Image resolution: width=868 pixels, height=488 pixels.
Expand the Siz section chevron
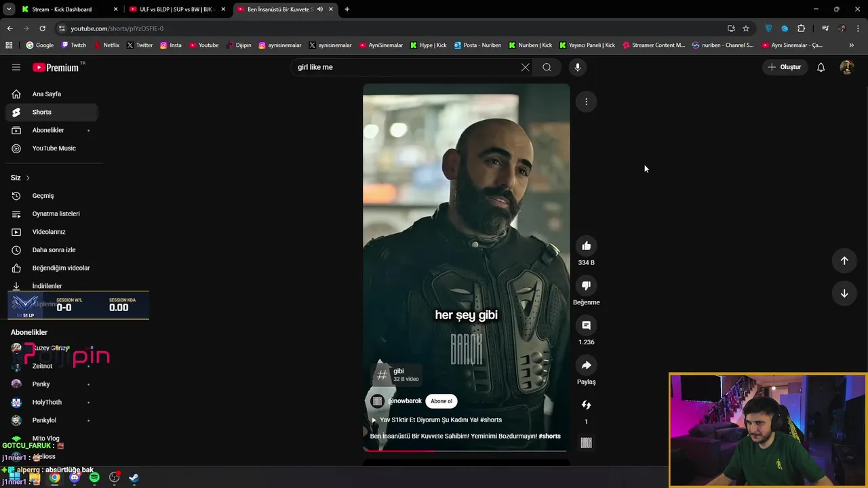[x=28, y=178]
